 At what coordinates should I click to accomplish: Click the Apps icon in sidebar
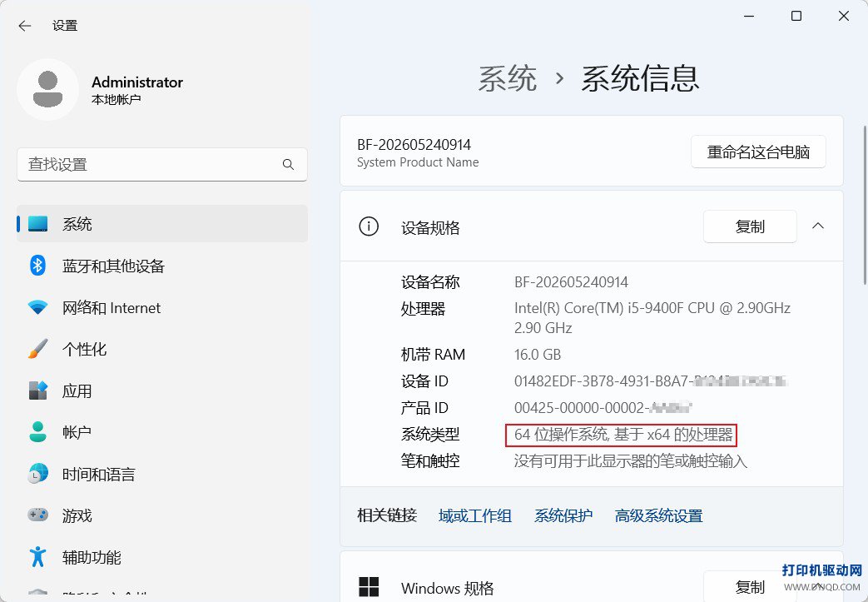click(x=37, y=391)
